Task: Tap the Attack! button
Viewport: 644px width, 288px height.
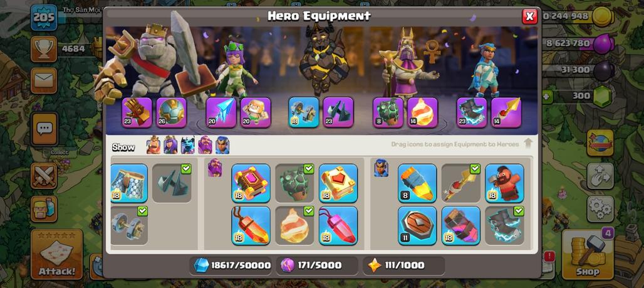Action: point(57,254)
